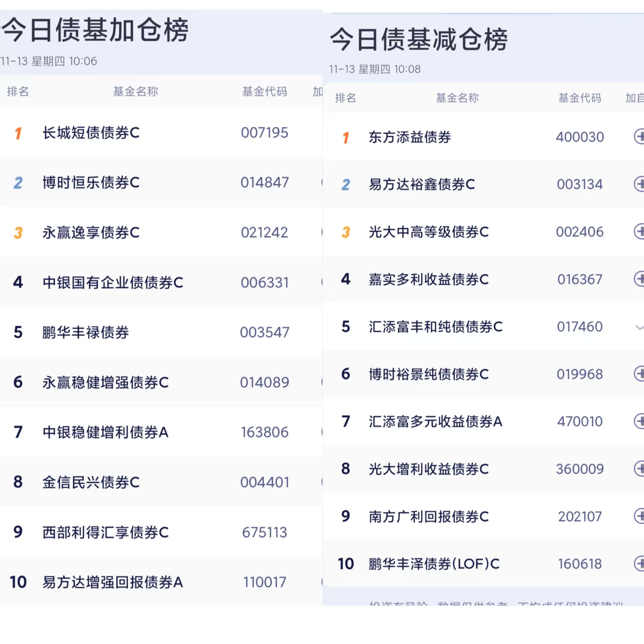Open fund 东方添益债券
Image resolution: width=644 pixels, height=644 pixels.
click(410, 137)
